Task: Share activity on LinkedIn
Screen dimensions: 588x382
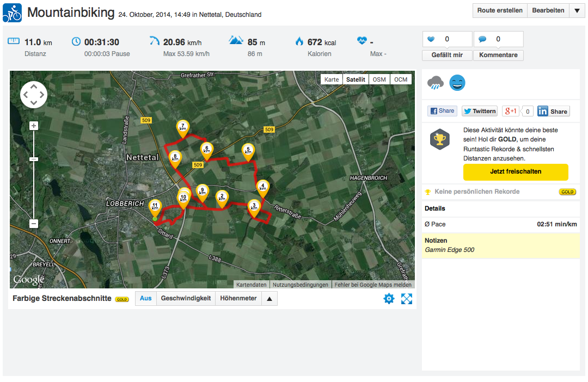Action: (x=554, y=112)
